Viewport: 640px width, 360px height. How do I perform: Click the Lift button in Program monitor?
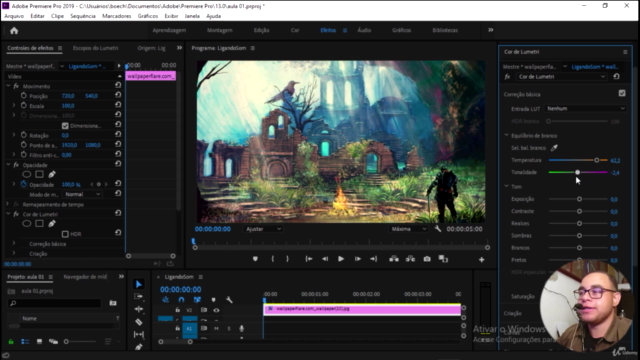pyautogui.click(x=394, y=259)
